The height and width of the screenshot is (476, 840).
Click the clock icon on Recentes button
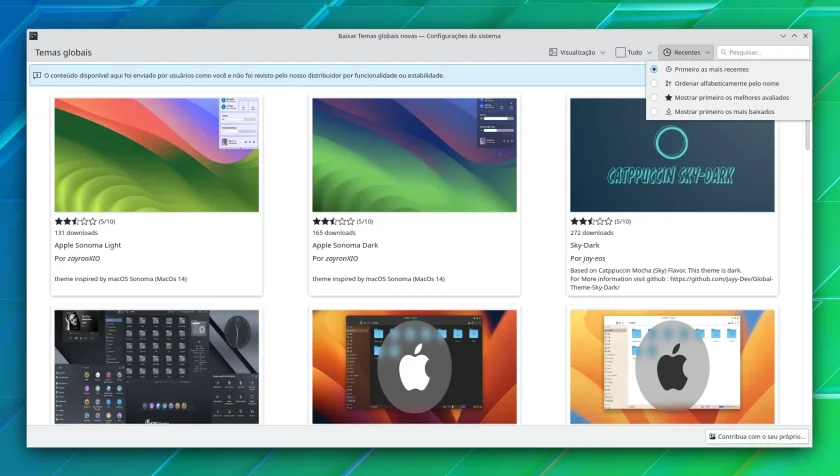click(667, 52)
